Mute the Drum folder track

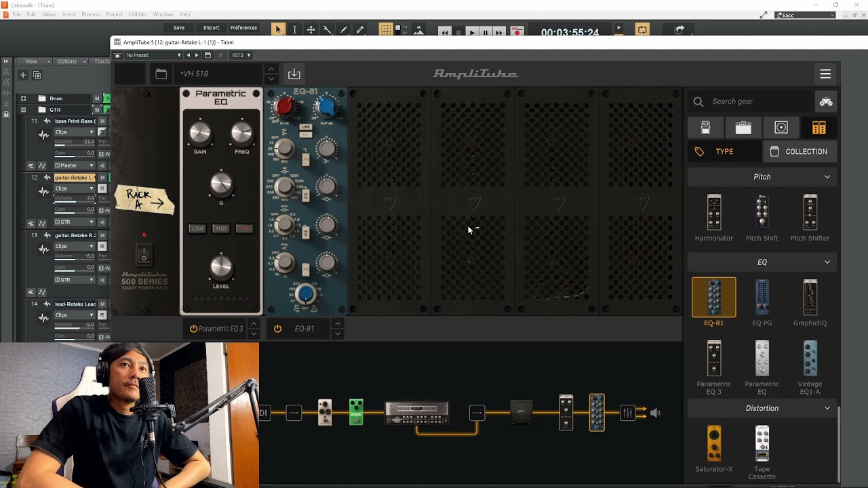97,98
